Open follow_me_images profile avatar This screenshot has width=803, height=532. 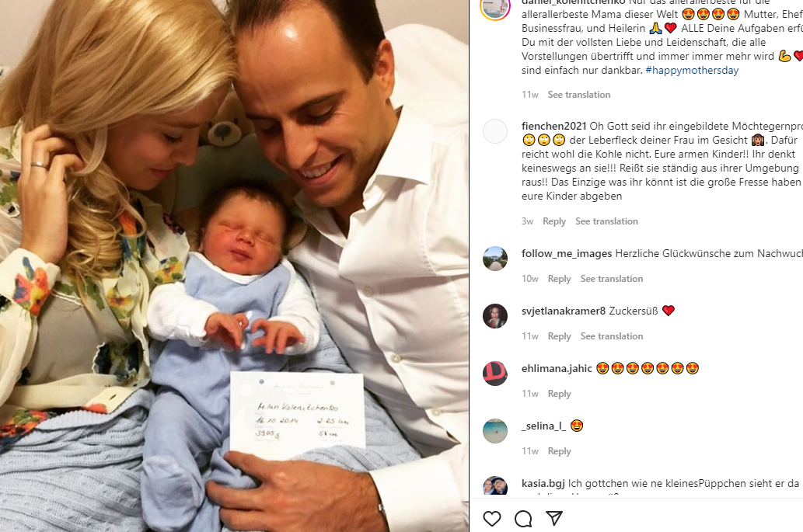pyautogui.click(x=495, y=259)
